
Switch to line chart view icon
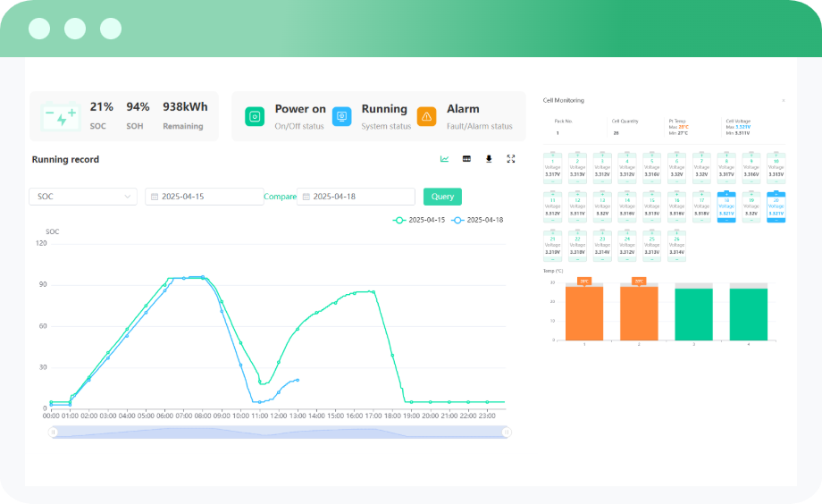(x=444, y=159)
